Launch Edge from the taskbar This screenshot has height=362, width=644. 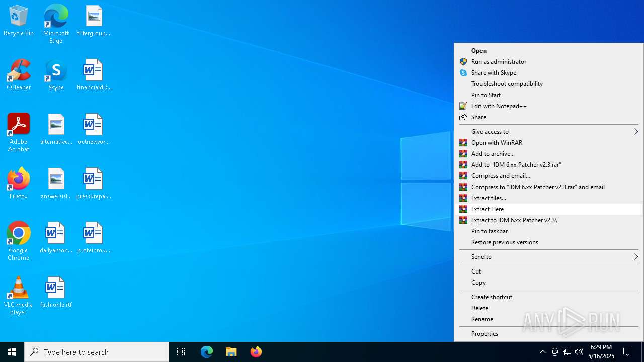pyautogui.click(x=207, y=352)
